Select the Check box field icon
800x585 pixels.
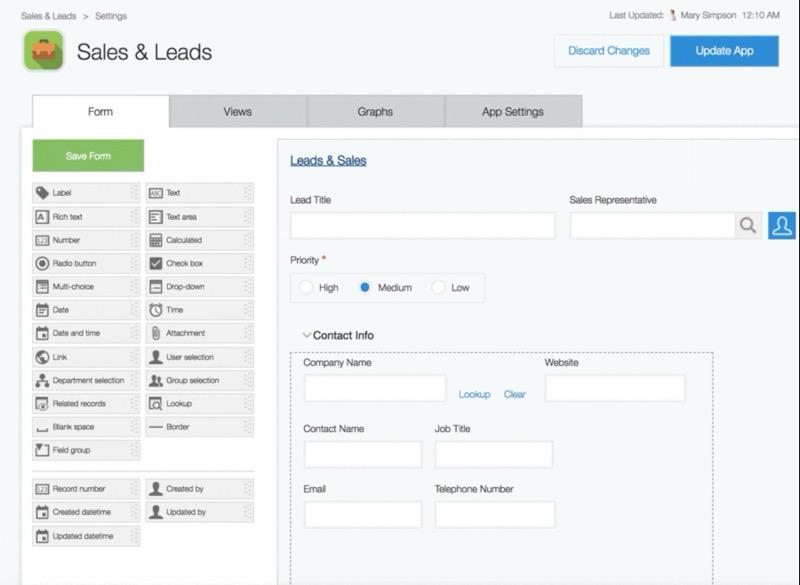point(156,263)
